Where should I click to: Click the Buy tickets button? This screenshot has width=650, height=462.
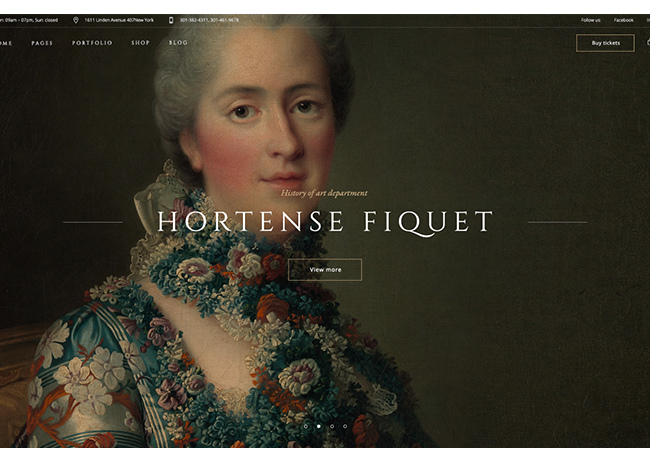604,43
